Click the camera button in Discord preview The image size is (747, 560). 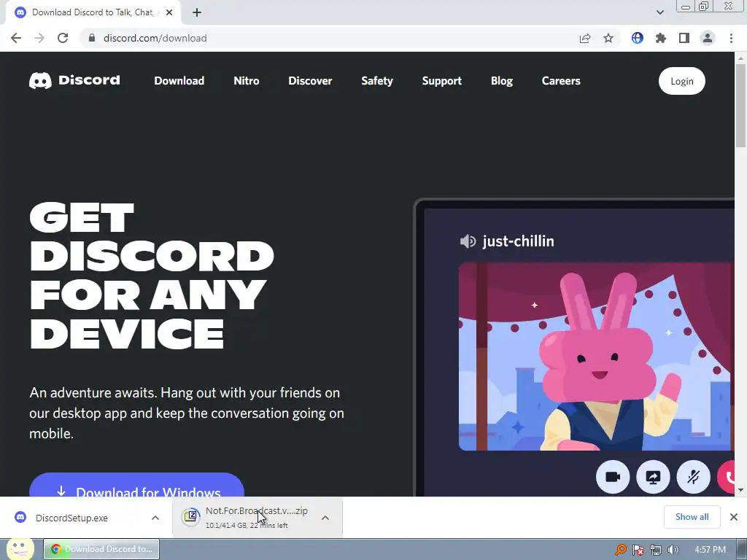point(613,477)
